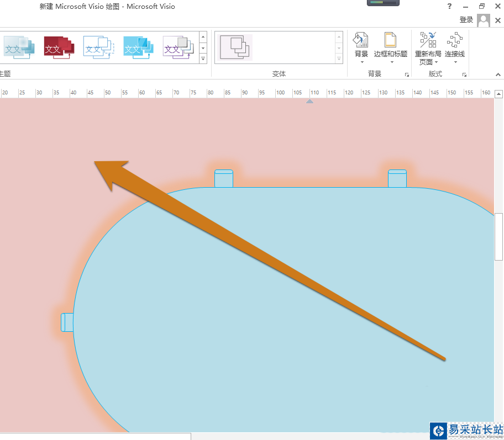Select the top-left nozzle on the tank

(224, 178)
